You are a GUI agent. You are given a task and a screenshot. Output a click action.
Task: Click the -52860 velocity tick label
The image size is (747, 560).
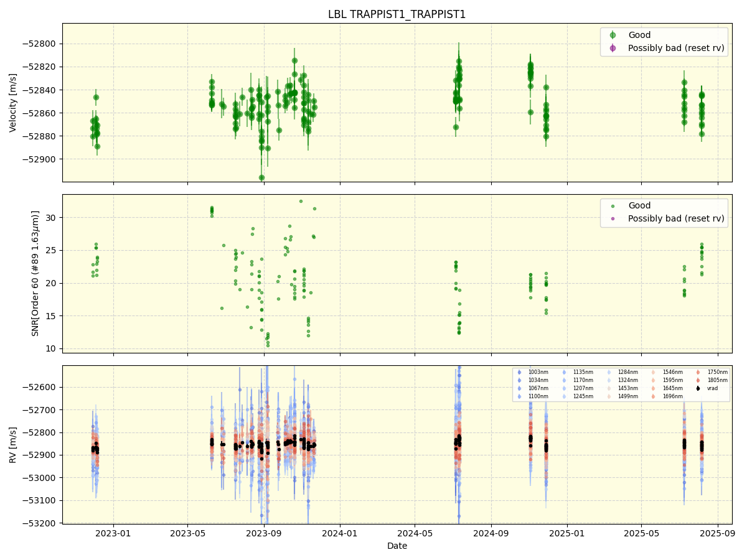tap(40, 113)
